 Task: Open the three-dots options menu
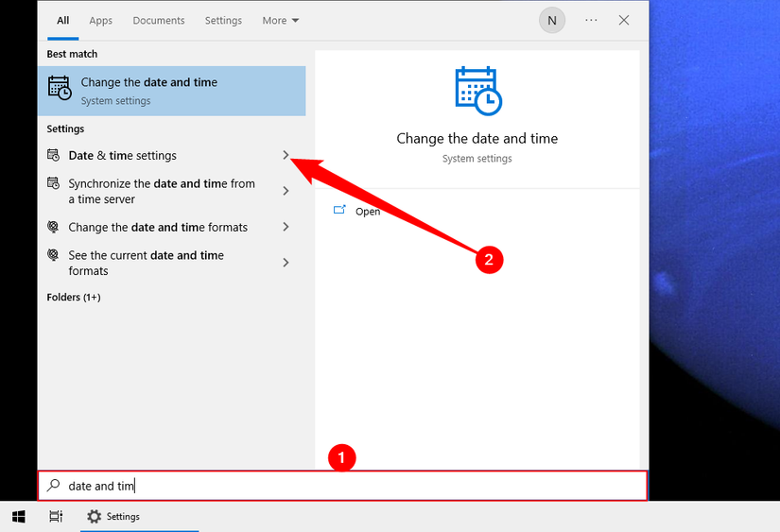(x=592, y=20)
